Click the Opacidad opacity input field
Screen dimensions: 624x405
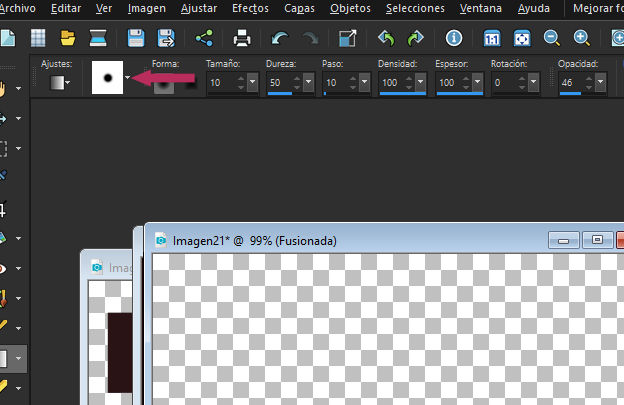pyautogui.click(x=571, y=83)
